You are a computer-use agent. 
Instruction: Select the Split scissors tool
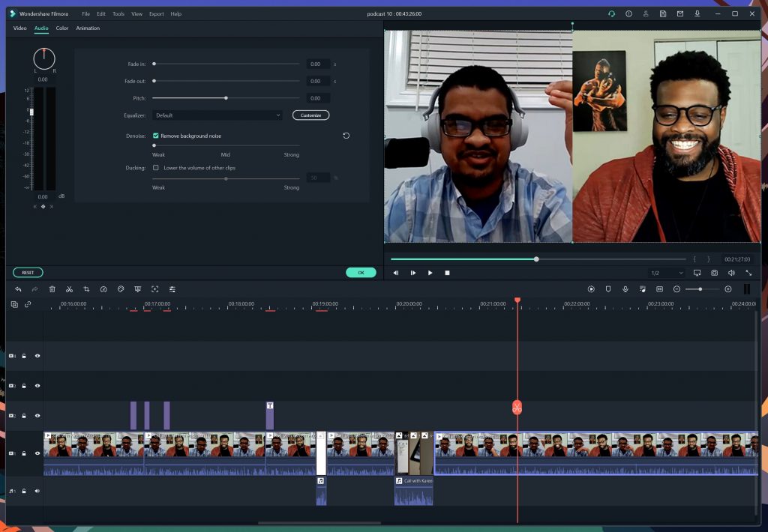click(69, 289)
